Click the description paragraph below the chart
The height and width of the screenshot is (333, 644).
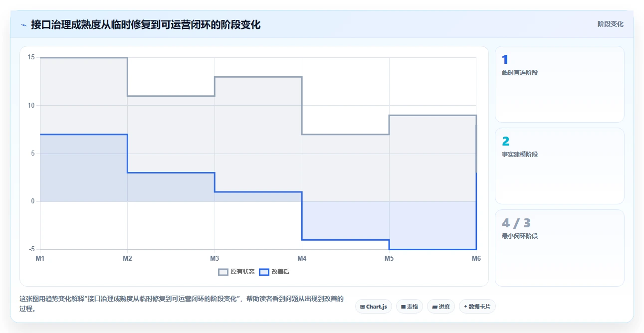[182, 304]
